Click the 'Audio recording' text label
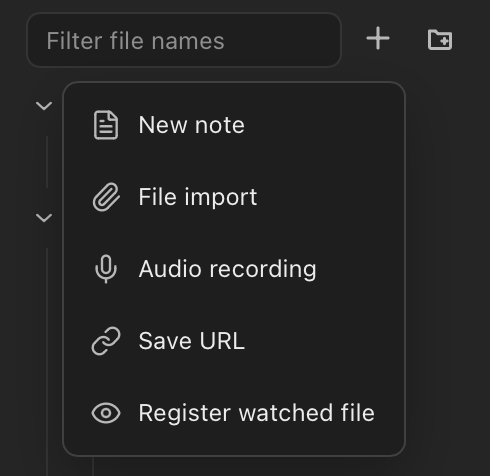The image size is (490, 476). (x=227, y=269)
